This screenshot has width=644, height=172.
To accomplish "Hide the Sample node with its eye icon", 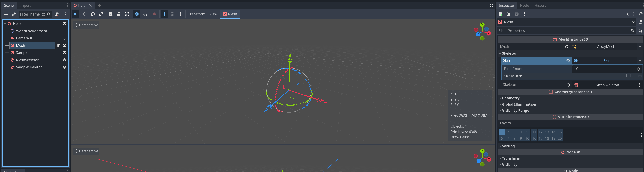I will (x=64, y=53).
